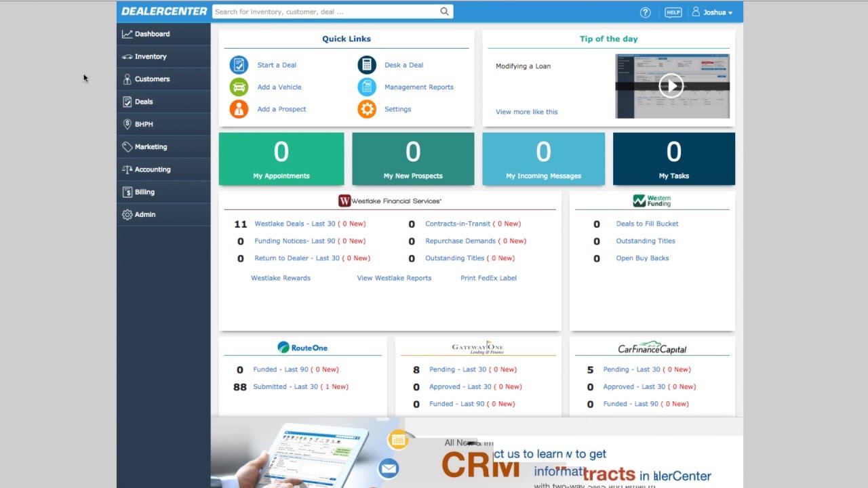
Task: Open the Management Reports link
Action: point(419,87)
